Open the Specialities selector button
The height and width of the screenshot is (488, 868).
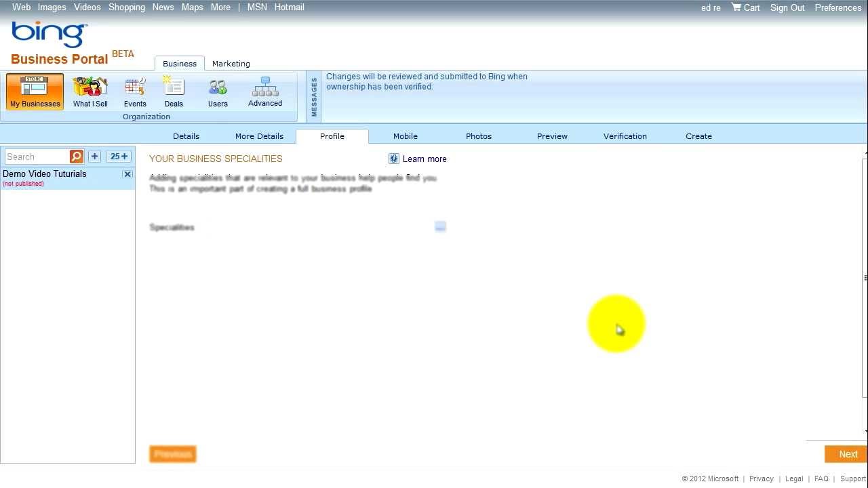coord(440,226)
